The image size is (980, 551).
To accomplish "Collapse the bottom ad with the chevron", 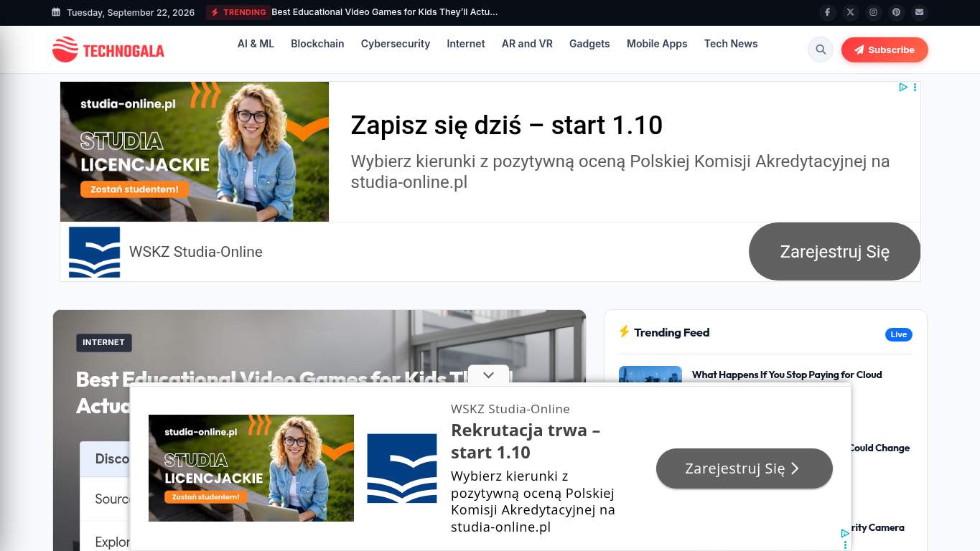I will [488, 375].
